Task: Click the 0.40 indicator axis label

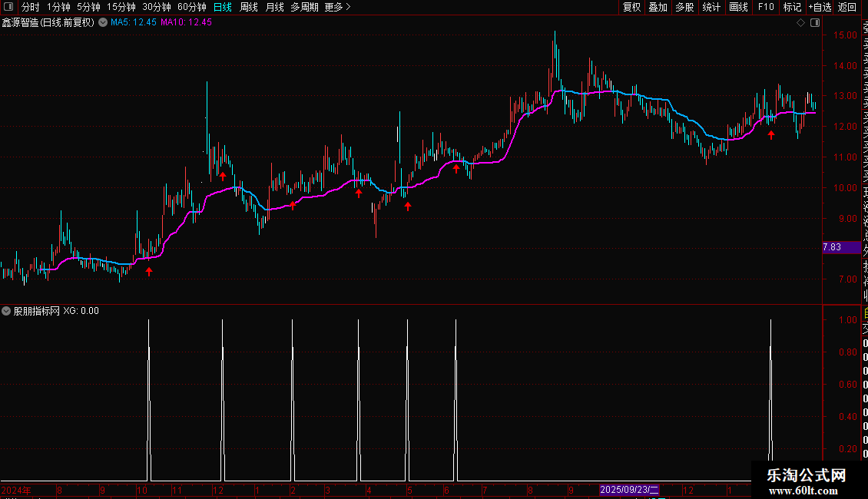Action: [x=848, y=417]
